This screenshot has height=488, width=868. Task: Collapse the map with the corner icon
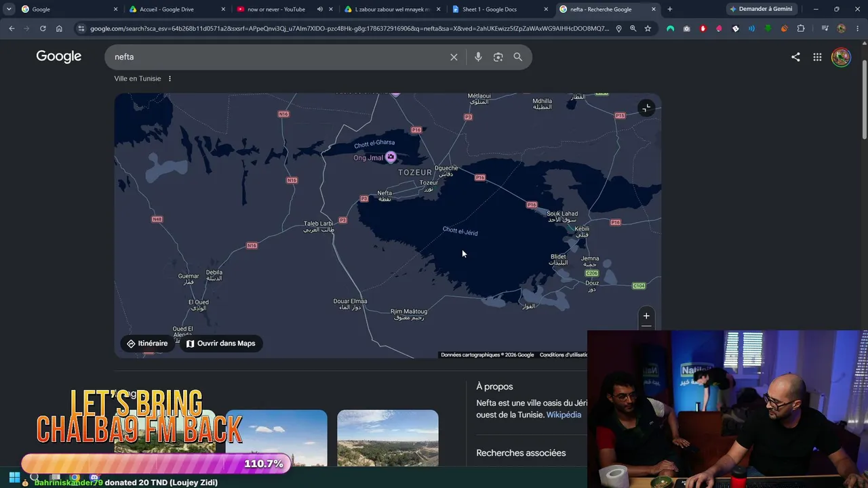point(646,108)
